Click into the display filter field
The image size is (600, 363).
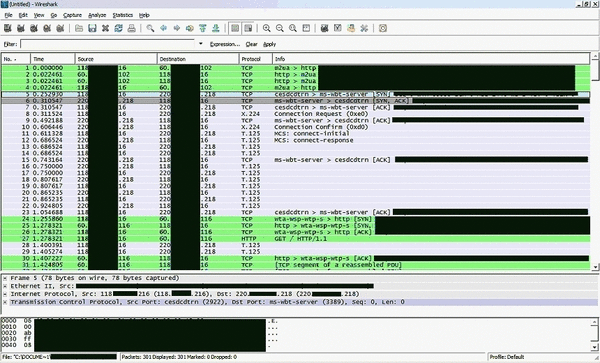point(108,44)
